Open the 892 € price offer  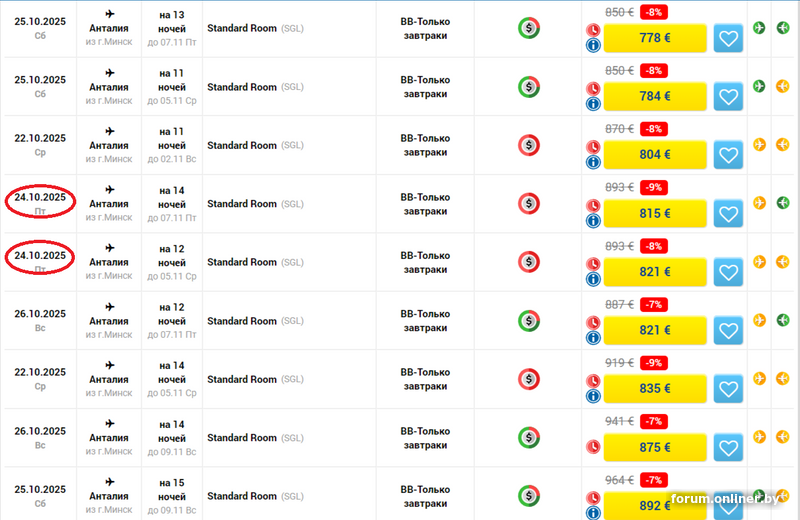(x=655, y=505)
